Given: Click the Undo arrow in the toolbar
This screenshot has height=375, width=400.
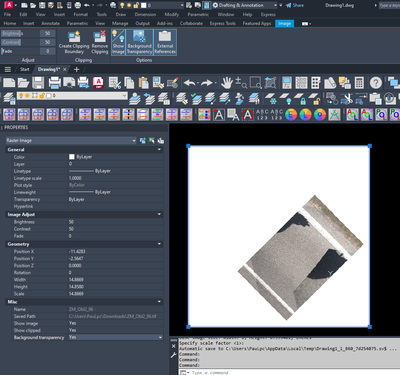Looking at the screenshot, I should (x=190, y=83).
